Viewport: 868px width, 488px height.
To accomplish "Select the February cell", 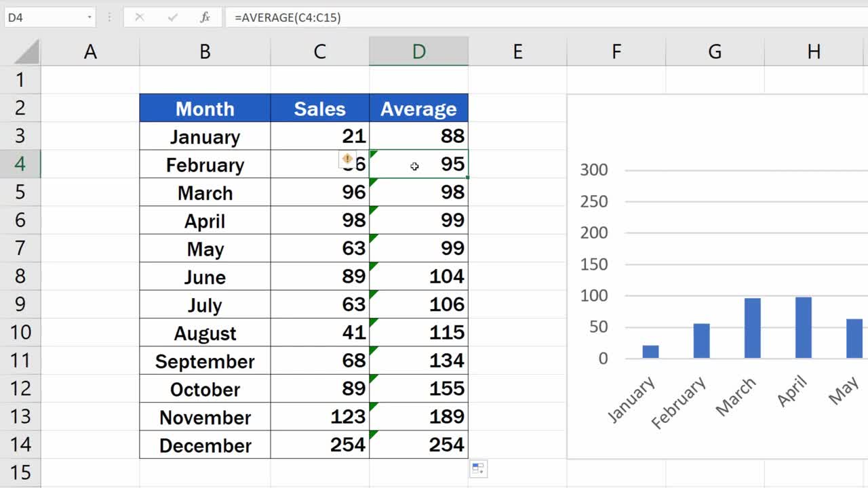I will (205, 165).
